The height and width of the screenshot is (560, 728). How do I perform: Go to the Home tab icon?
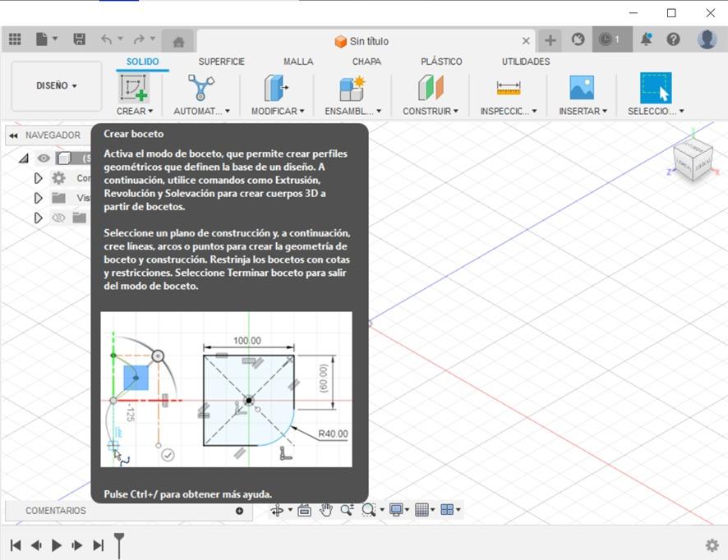pyautogui.click(x=178, y=42)
